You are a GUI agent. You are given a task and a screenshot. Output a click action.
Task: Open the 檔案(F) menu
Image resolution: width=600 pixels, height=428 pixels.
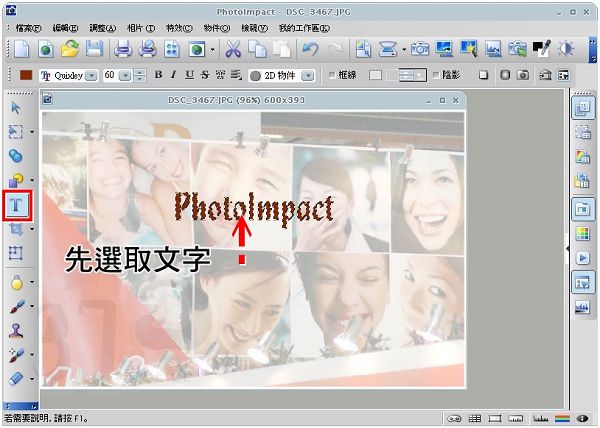point(28,28)
